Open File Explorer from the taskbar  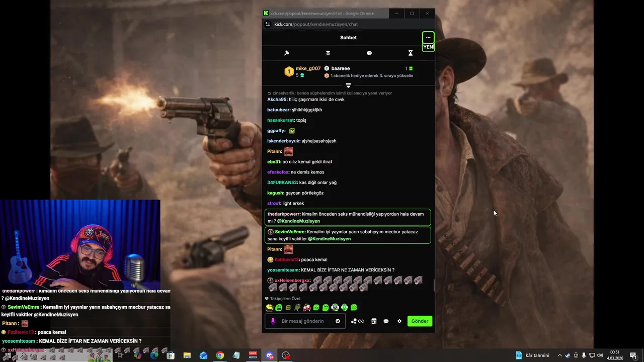pos(187,355)
